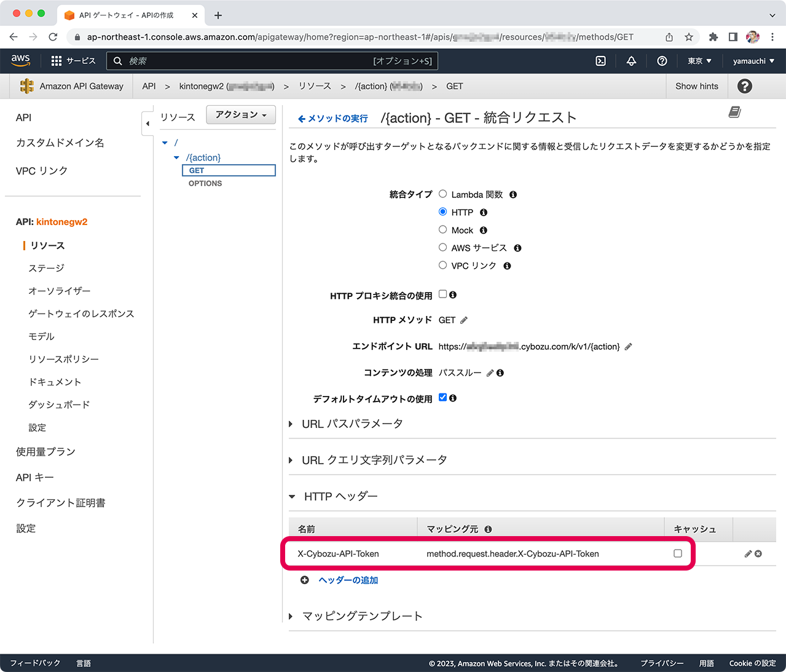
Task: Open API キー in the sidebar
Action: pyautogui.click(x=35, y=478)
